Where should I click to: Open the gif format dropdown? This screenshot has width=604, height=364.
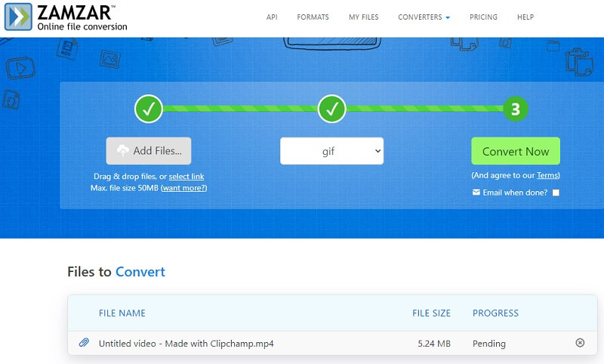[x=331, y=151]
